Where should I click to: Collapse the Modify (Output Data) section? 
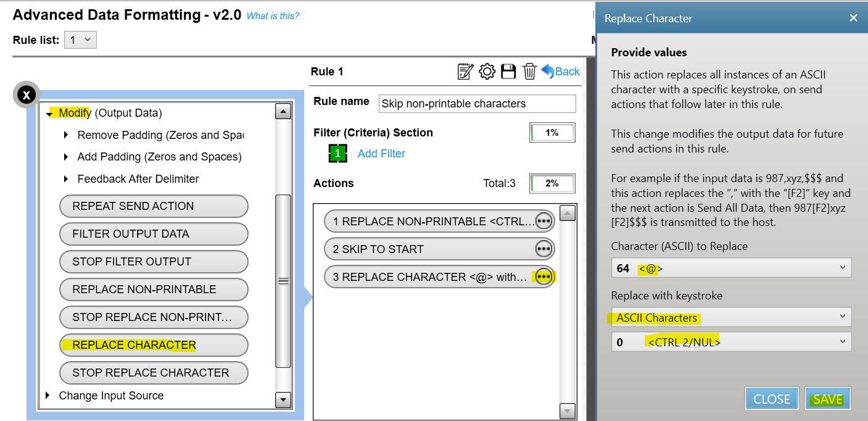[49, 114]
